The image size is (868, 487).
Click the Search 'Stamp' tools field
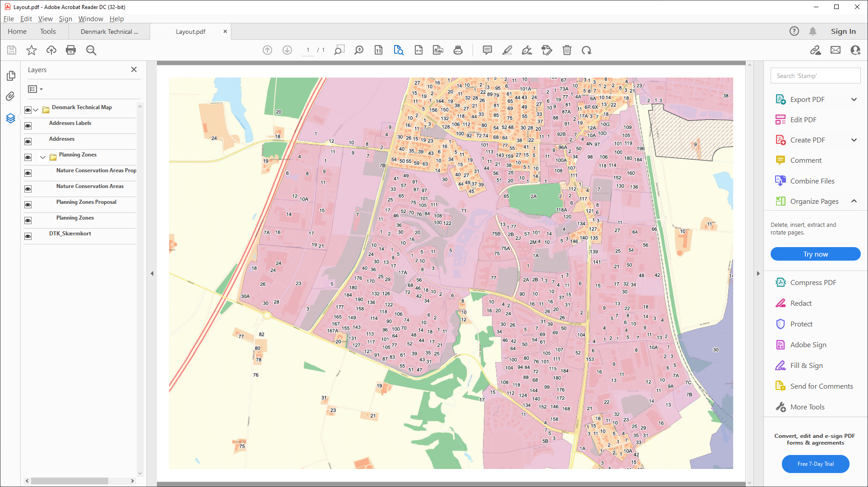(x=815, y=76)
